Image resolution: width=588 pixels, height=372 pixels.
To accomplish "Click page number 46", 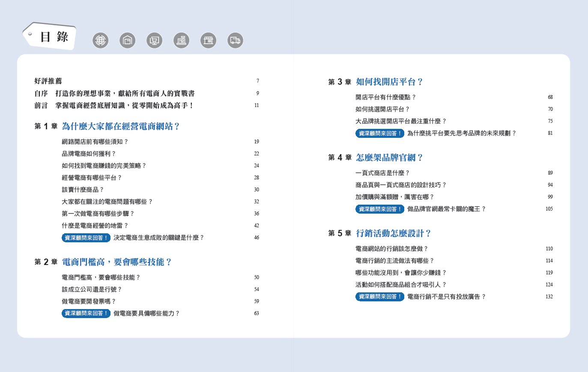I will click(257, 238).
